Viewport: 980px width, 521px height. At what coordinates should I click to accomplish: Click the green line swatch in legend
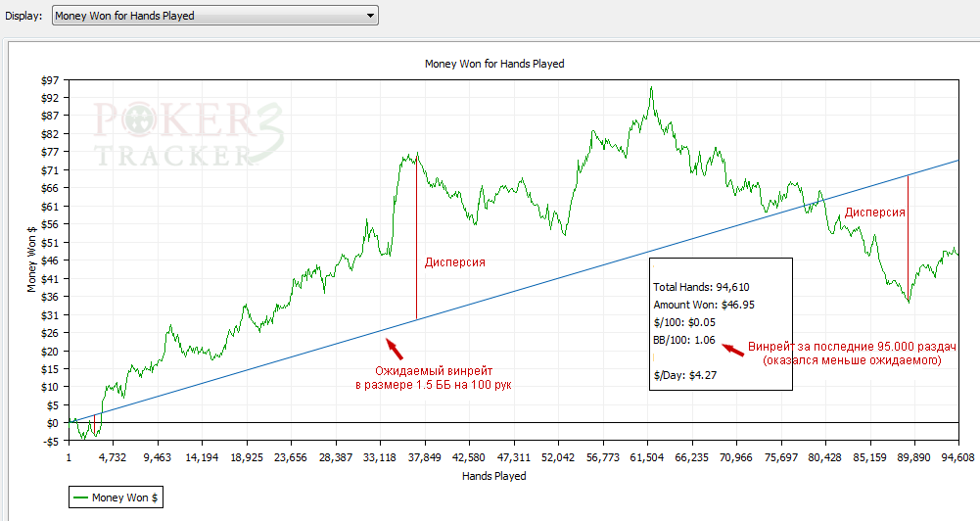pyautogui.click(x=80, y=497)
